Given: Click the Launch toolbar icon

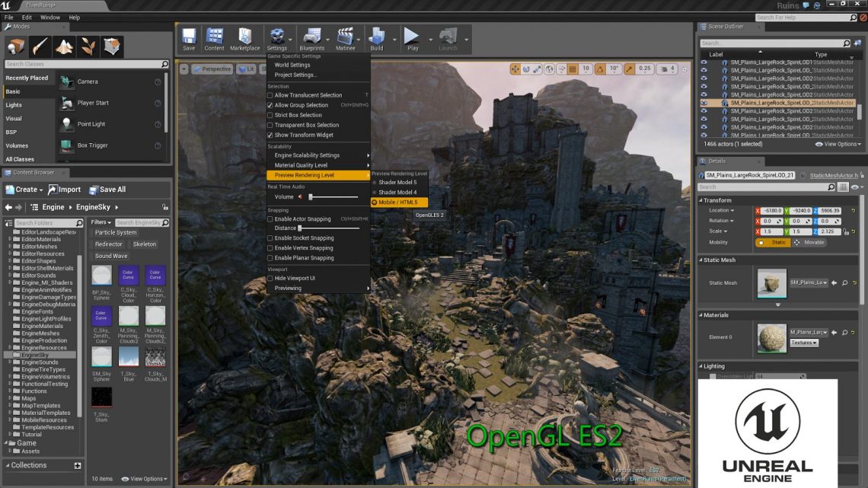Looking at the screenshot, I should (x=448, y=39).
